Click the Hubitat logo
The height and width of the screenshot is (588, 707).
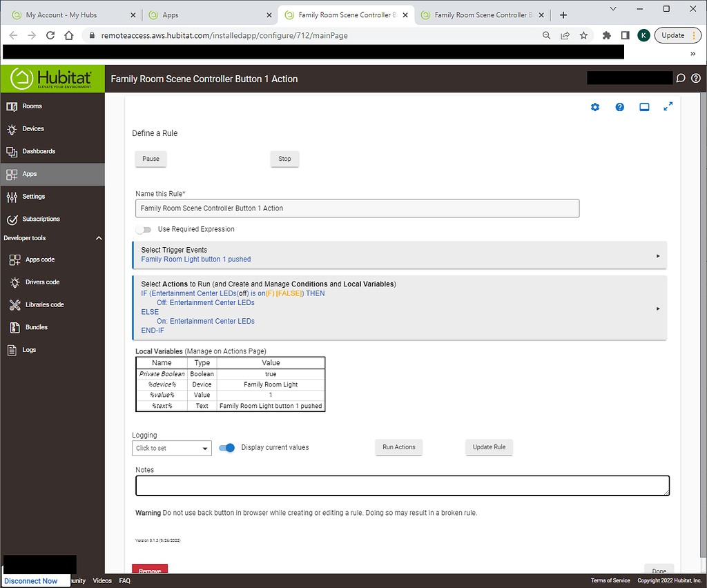(x=52, y=79)
